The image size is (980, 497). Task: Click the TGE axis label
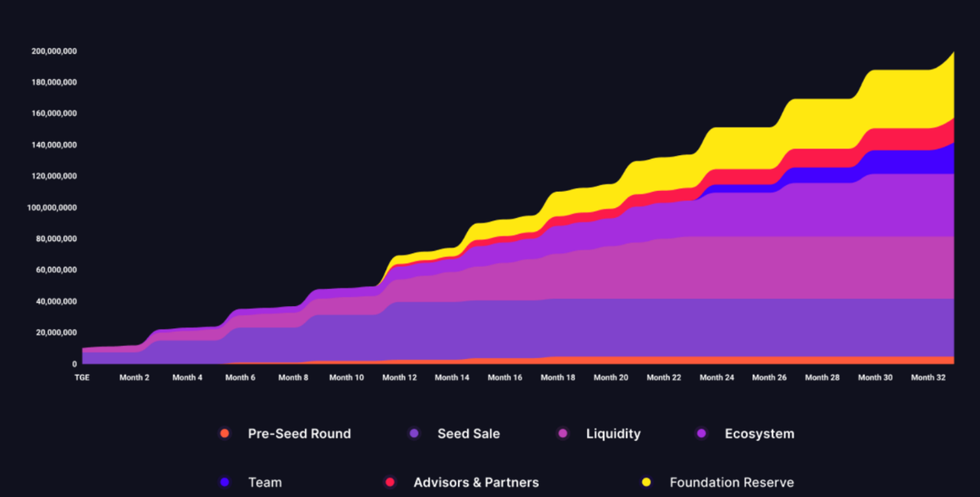(81, 377)
